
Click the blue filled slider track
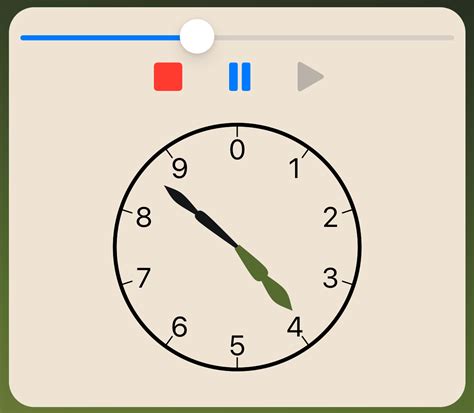[100, 38]
